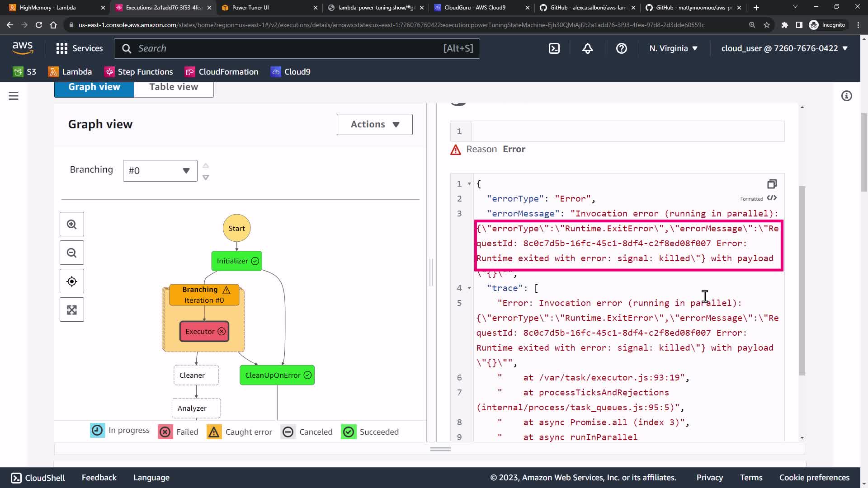Click the zoom in graph icon
Image resolution: width=868 pixels, height=488 pixels.
(x=71, y=224)
